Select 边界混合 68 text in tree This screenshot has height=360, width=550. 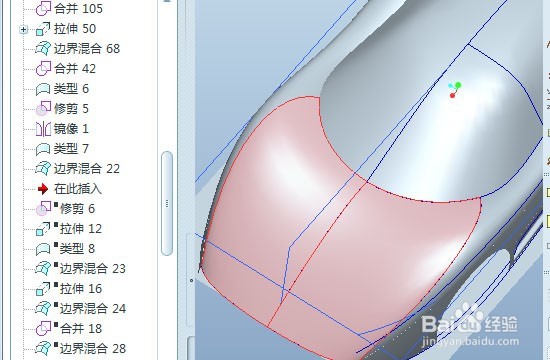(x=87, y=49)
